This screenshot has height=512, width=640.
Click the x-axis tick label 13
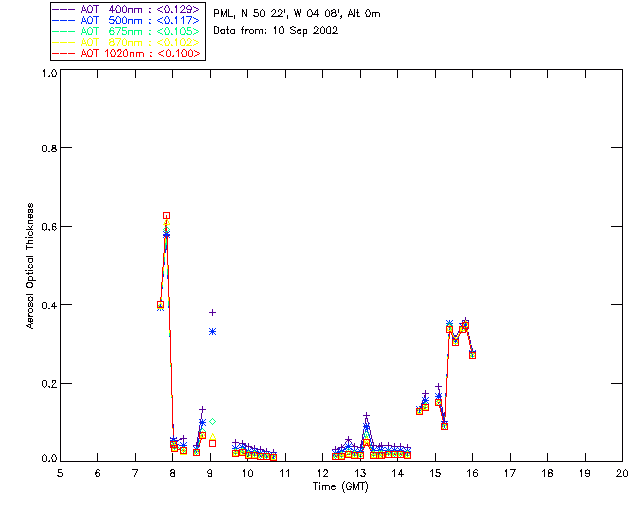click(360, 473)
